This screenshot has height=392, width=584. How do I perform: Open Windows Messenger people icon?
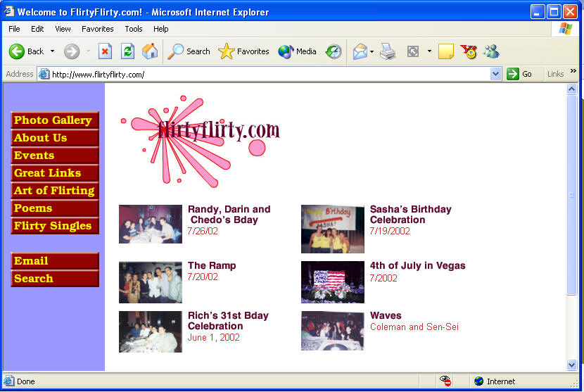coord(491,51)
